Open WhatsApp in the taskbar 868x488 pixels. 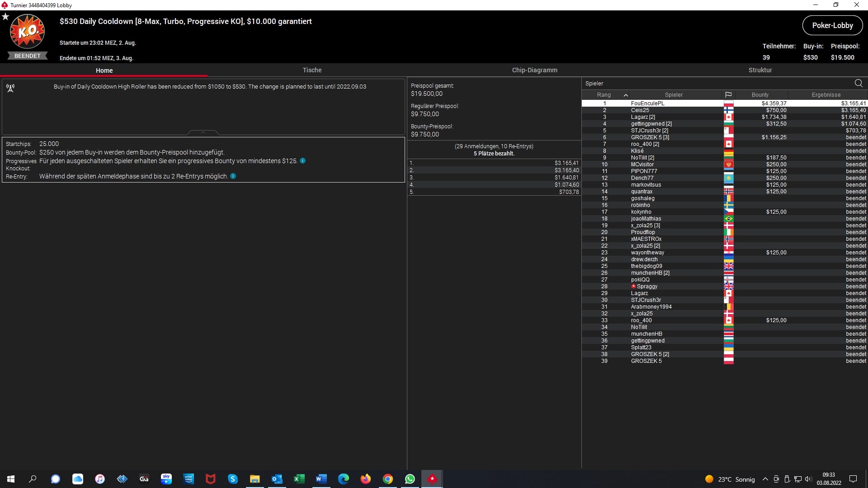coord(410,479)
